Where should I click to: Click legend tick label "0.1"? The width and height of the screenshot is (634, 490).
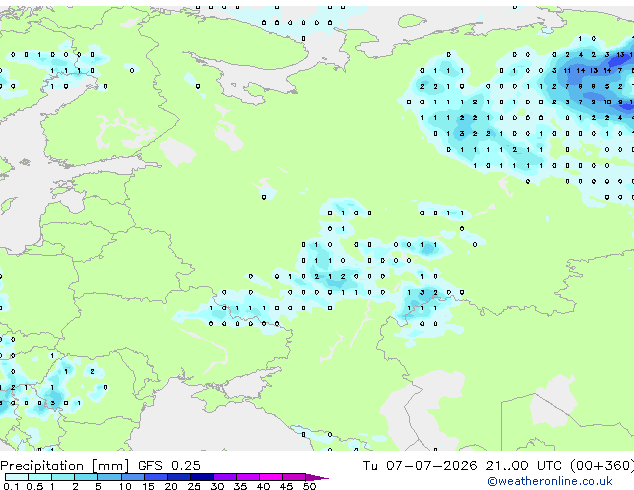tap(11, 486)
